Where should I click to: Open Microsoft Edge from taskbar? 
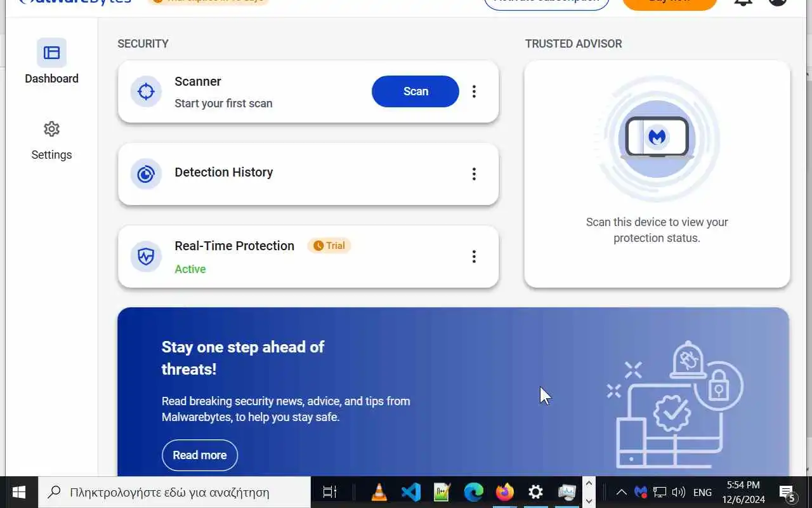click(473, 492)
